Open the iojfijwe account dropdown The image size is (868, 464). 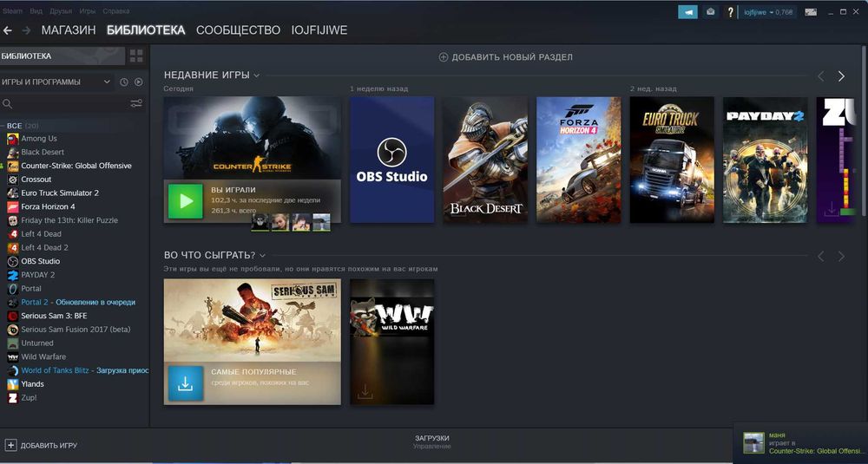(768, 11)
